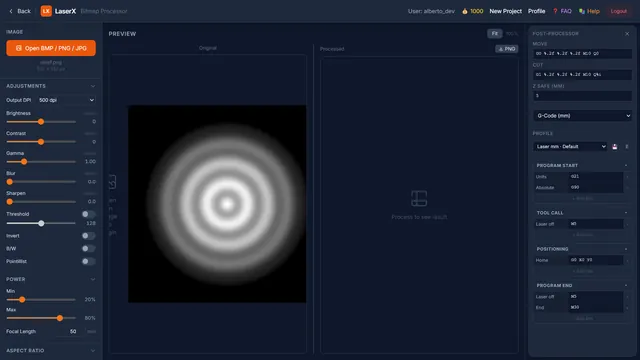The width and height of the screenshot is (640, 360).
Task: Turn on the Pointillist toggle
Action: pos(88,261)
